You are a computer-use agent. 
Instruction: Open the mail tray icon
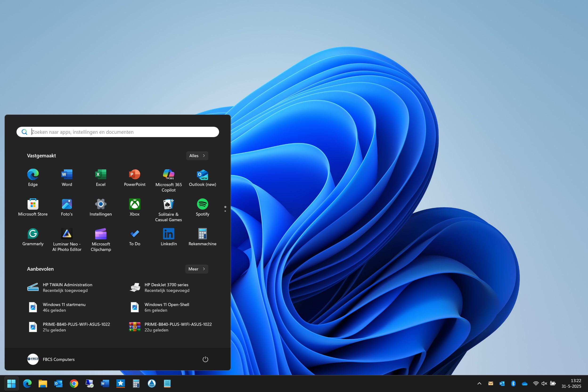[x=490, y=383]
